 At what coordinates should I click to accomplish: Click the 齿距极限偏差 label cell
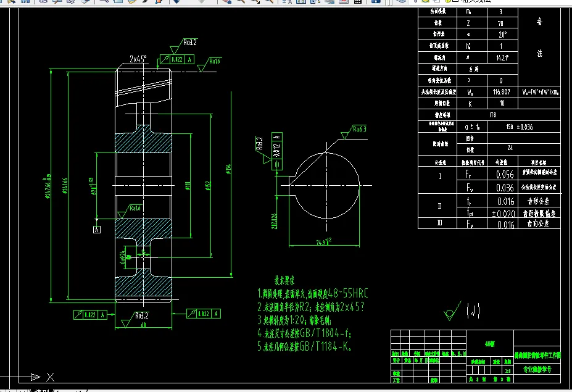539,213
